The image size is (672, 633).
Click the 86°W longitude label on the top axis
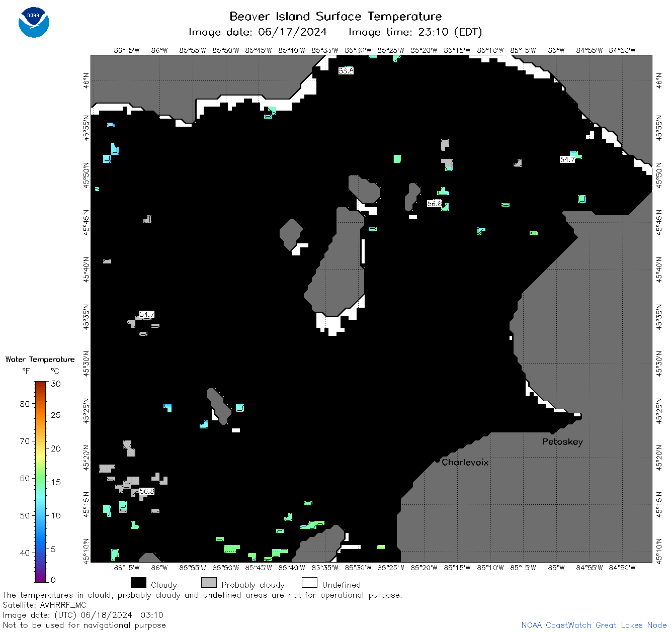coord(159,50)
